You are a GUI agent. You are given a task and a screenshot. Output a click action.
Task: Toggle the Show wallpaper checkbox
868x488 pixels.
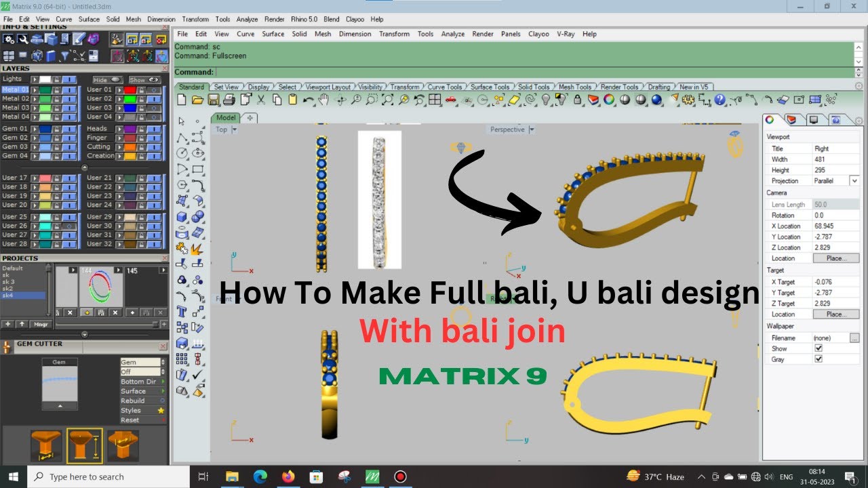818,348
